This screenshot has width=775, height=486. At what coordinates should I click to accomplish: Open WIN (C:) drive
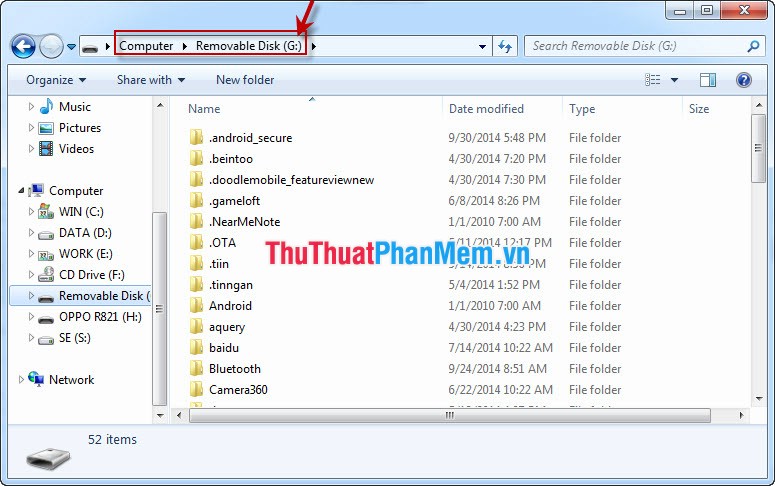coord(81,212)
